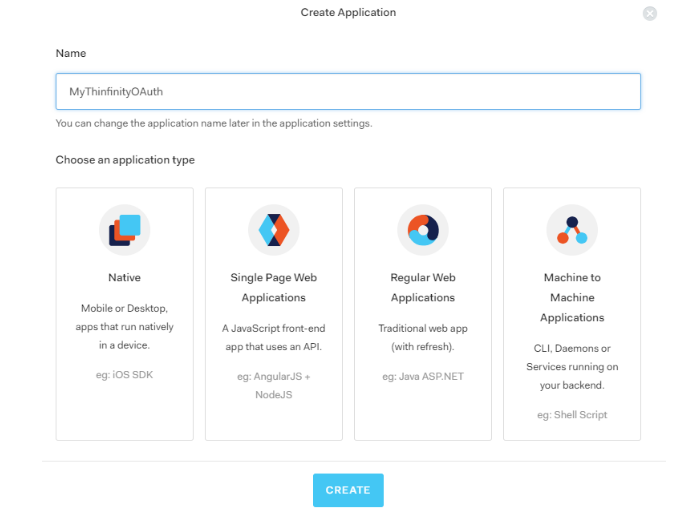Screen dimensions: 690x532
Task: Click the 'Single Page Web Applications' title
Action: 274,288
